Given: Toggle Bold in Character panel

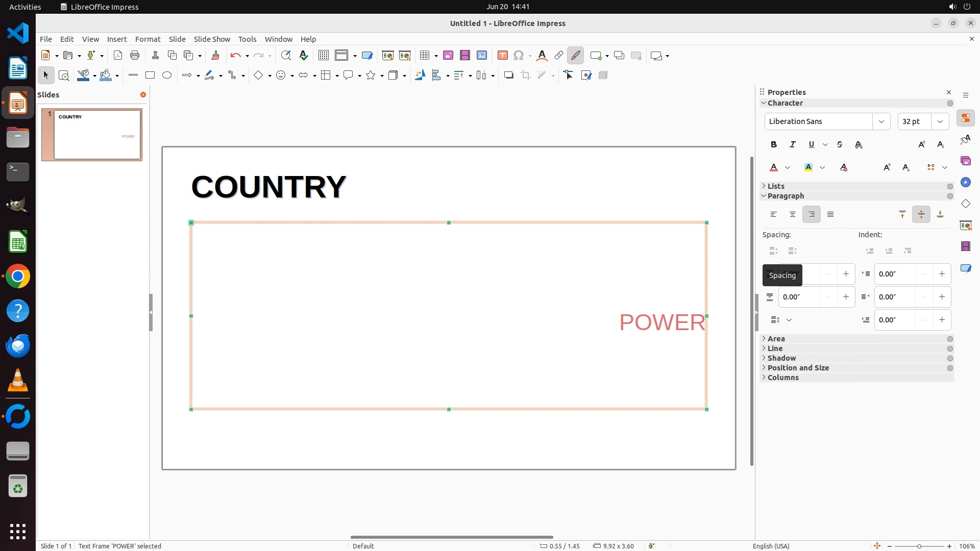Looking at the screenshot, I should [x=773, y=144].
